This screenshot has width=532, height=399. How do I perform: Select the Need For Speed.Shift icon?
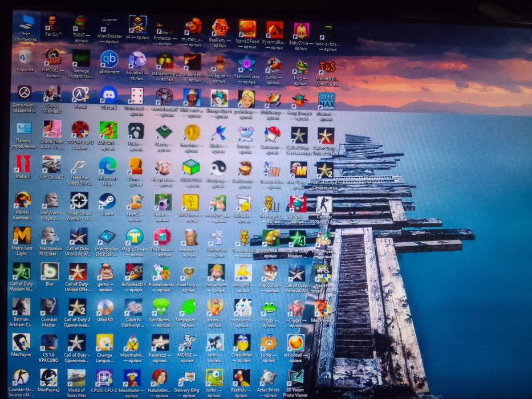coord(79,166)
